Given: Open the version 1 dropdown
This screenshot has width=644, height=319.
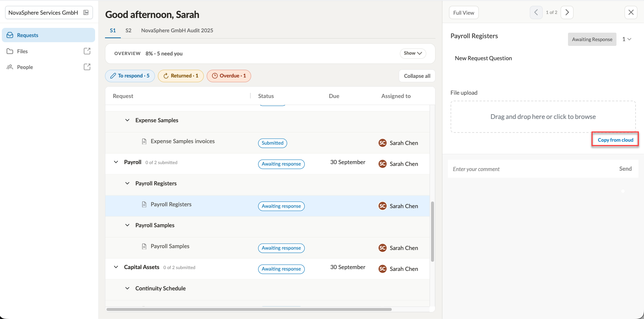Looking at the screenshot, I should pos(627,39).
